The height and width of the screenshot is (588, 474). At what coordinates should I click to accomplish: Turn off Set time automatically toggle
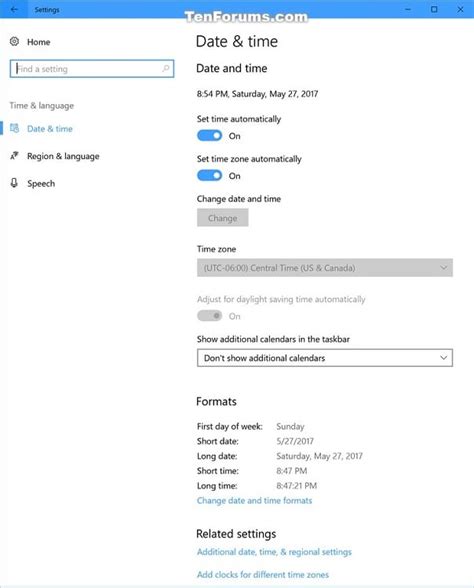point(209,136)
